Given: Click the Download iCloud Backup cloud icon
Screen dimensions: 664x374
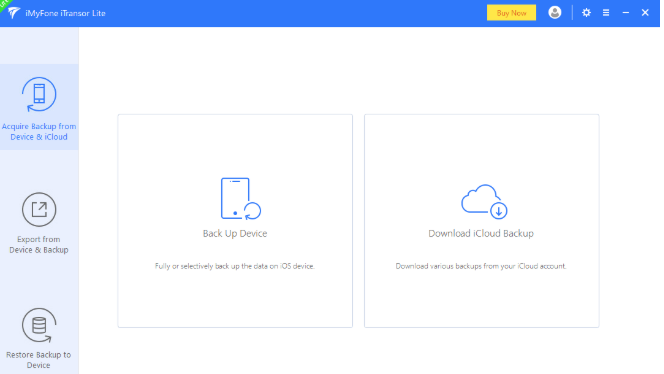Looking at the screenshot, I should pyautogui.click(x=484, y=201).
